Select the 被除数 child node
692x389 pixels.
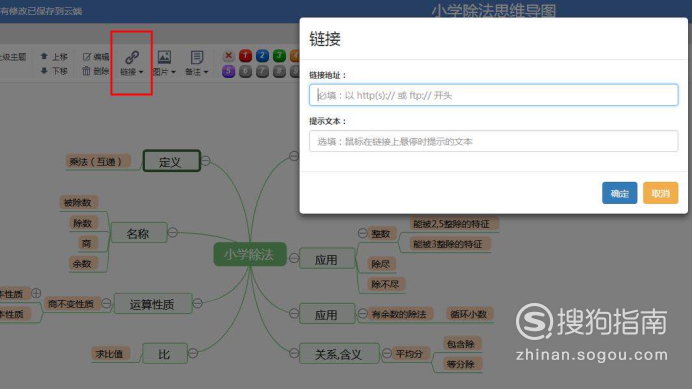tap(79, 203)
